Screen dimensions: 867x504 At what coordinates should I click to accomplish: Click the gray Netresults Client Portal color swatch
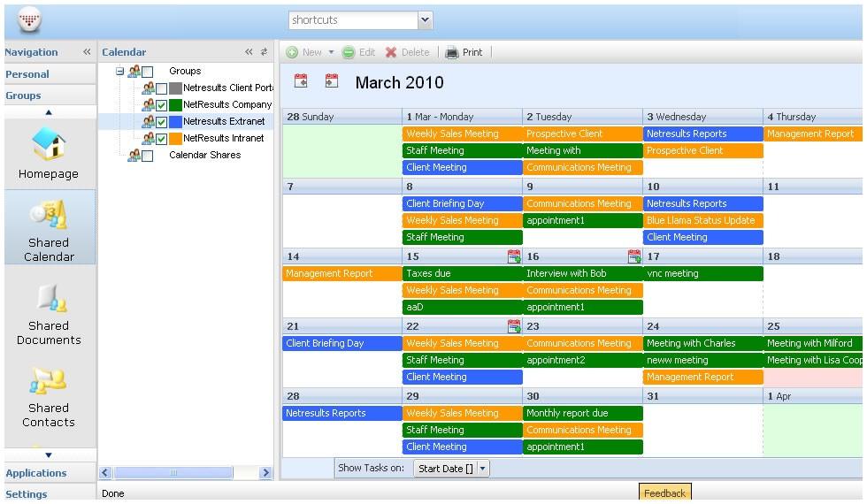point(175,88)
